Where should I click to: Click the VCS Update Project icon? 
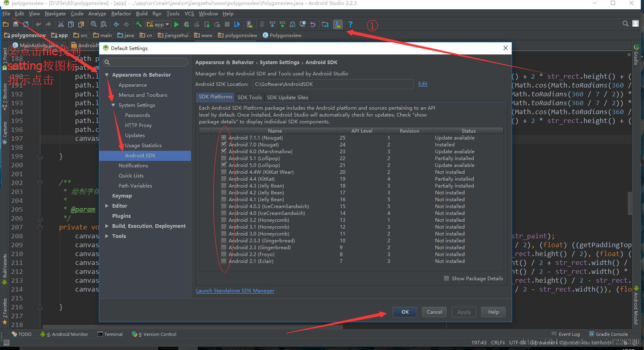coord(272,24)
